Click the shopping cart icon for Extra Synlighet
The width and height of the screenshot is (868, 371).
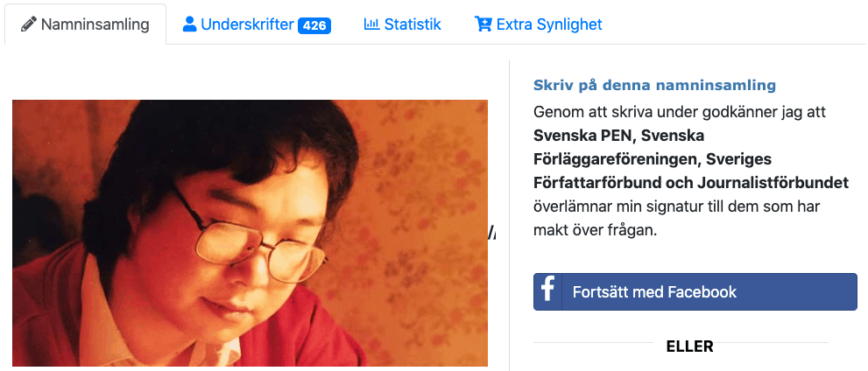point(483,24)
